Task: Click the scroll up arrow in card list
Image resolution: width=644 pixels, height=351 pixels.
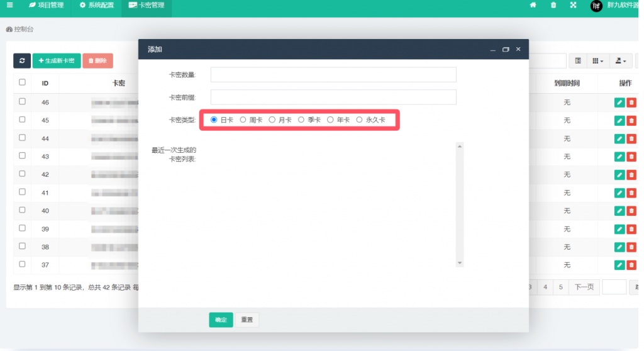Action: click(x=460, y=147)
